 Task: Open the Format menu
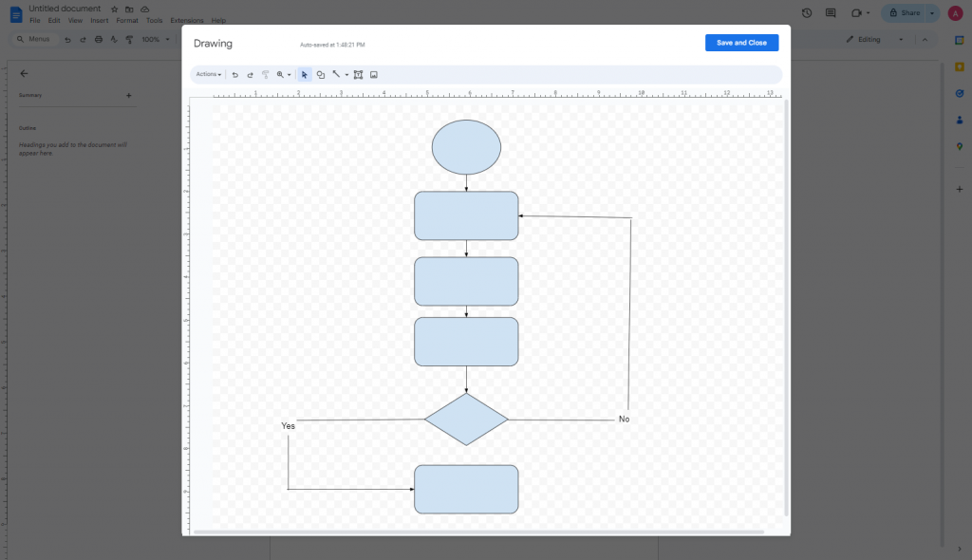pos(127,21)
